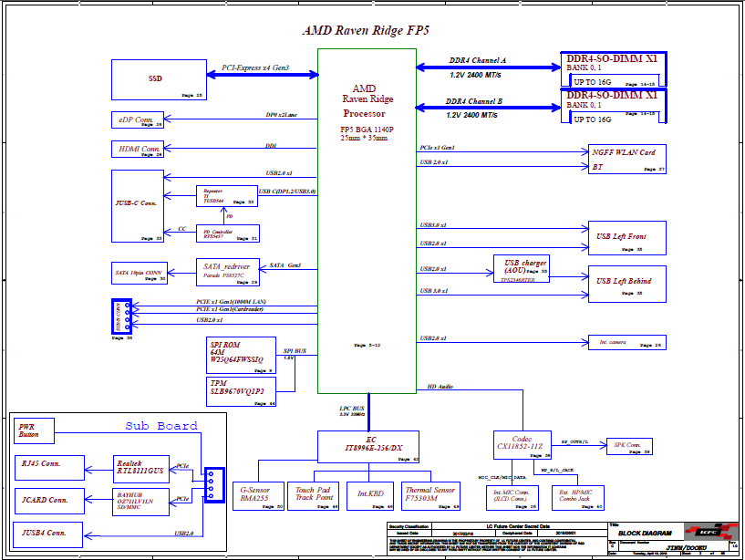This screenshot has width=745, height=560.
Task: Select "PCIE x1 Gen1(1000M LAN)" label
Action: [x=231, y=302]
